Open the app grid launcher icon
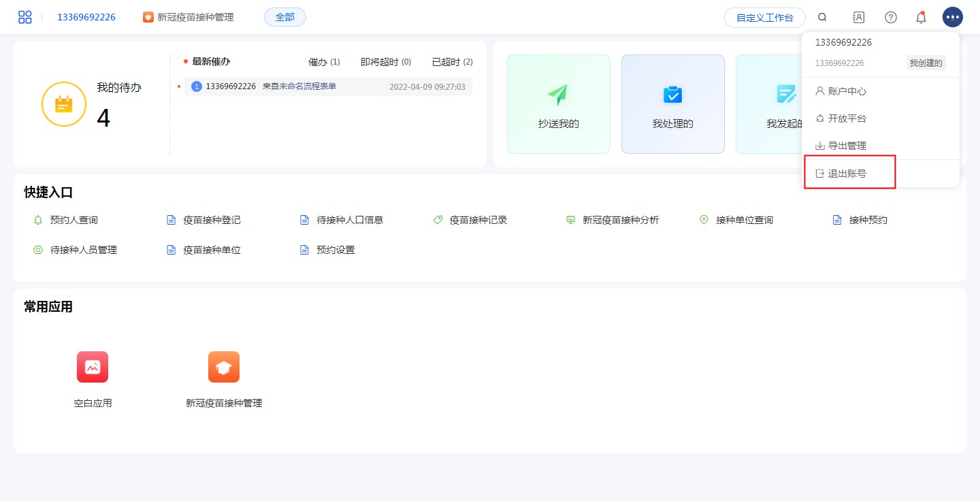Image resolution: width=980 pixels, height=501 pixels. (x=25, y=17)
